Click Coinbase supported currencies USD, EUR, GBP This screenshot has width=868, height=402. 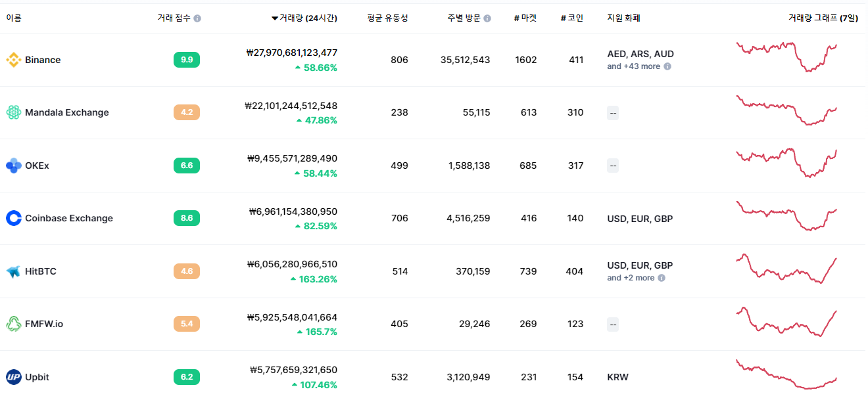[640, 219]
